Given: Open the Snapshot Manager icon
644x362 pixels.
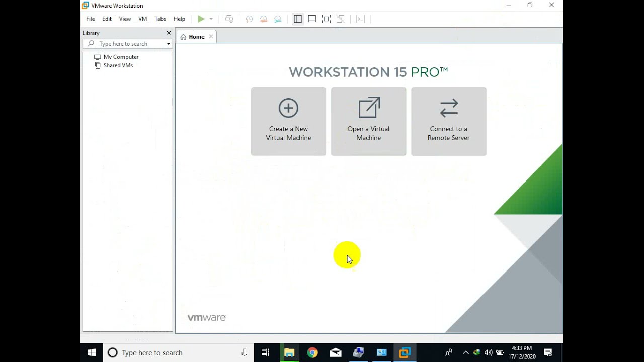Looking at the screenshot, I should tap(278, 19).
